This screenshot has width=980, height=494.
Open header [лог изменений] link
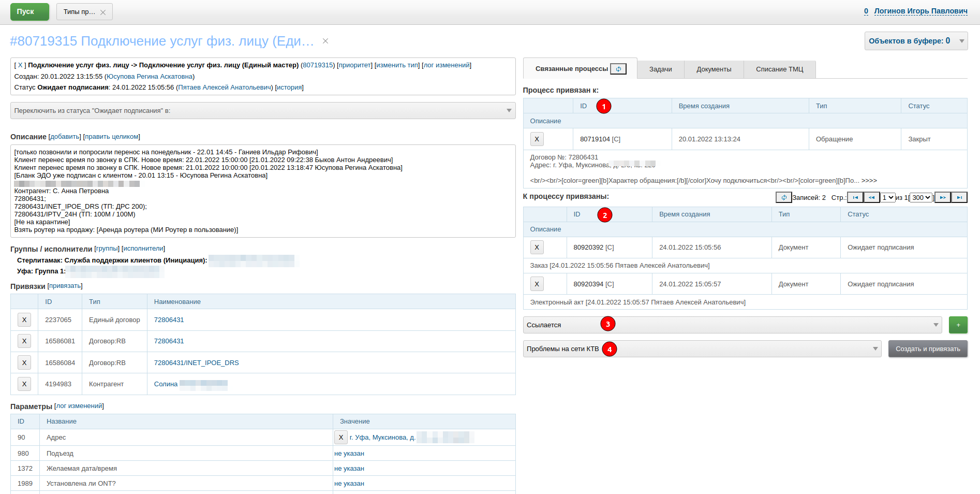(x=447, y=65)
